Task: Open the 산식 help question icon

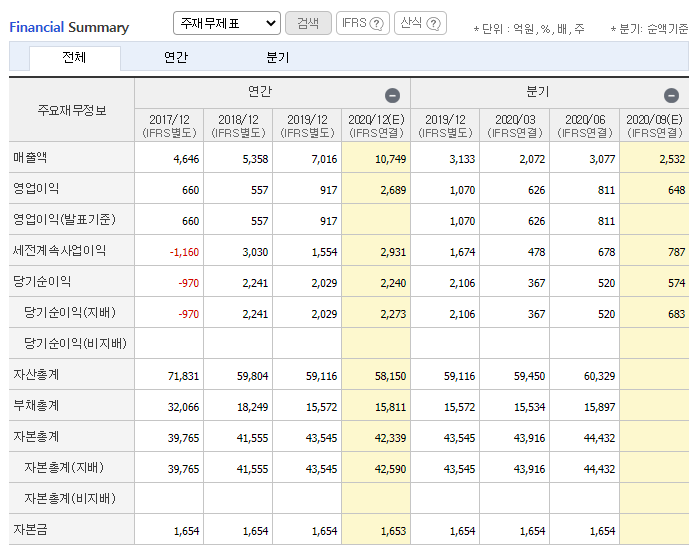Action: click(433, 23)
